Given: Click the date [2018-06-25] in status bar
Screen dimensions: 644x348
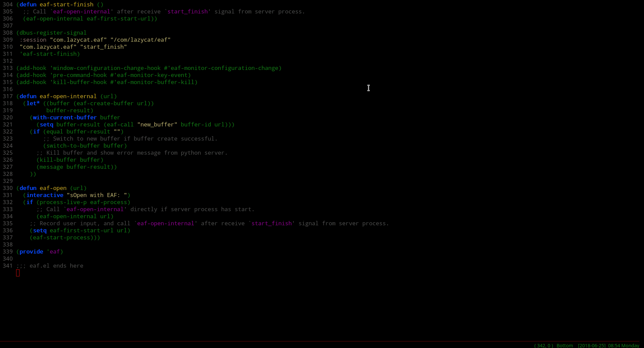Looking at the screenshot, I should [x=592, y=345].
